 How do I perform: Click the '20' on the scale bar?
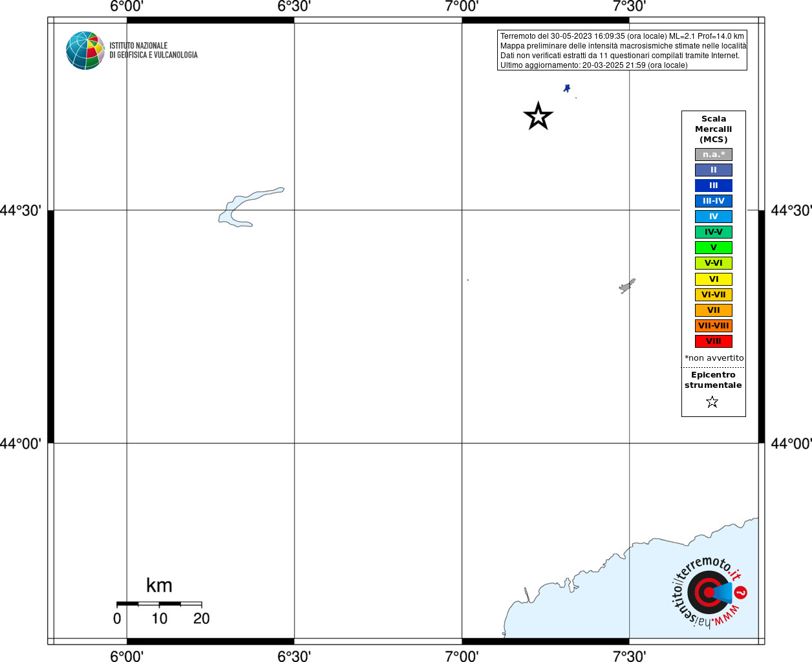pos(202,619)
